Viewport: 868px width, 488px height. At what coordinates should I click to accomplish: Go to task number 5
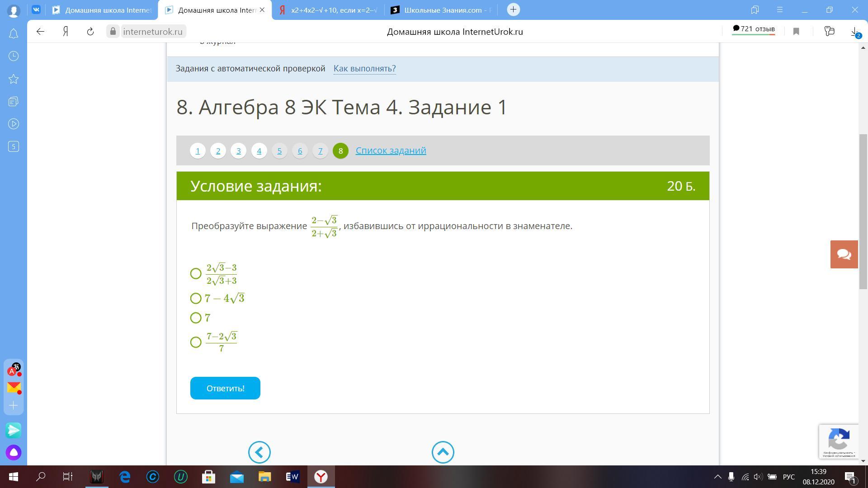[279, 151]
